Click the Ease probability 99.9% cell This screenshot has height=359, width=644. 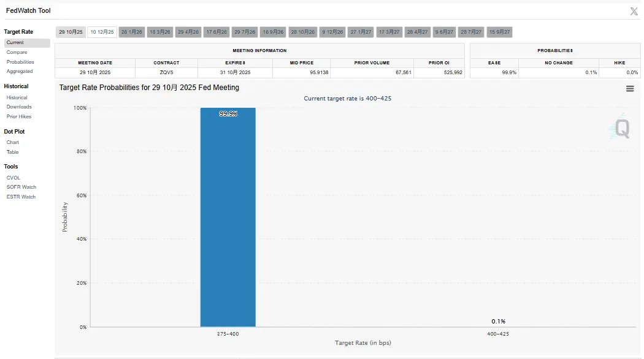(494, 73)
